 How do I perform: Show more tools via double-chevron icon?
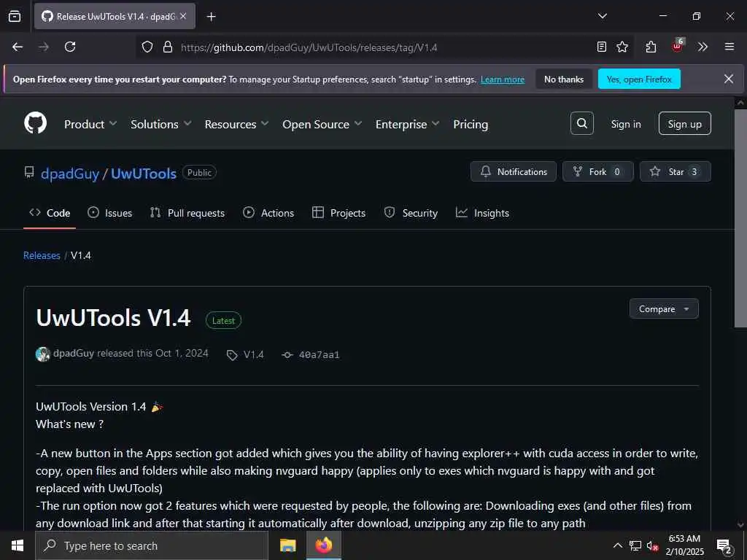click(703, 47)
